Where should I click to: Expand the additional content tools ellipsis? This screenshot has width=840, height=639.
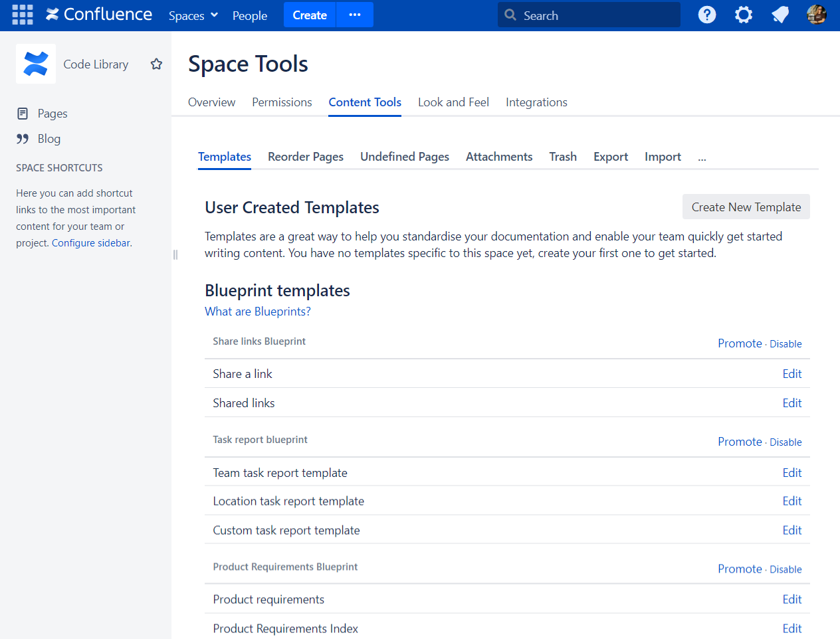(x=702, y=157)
